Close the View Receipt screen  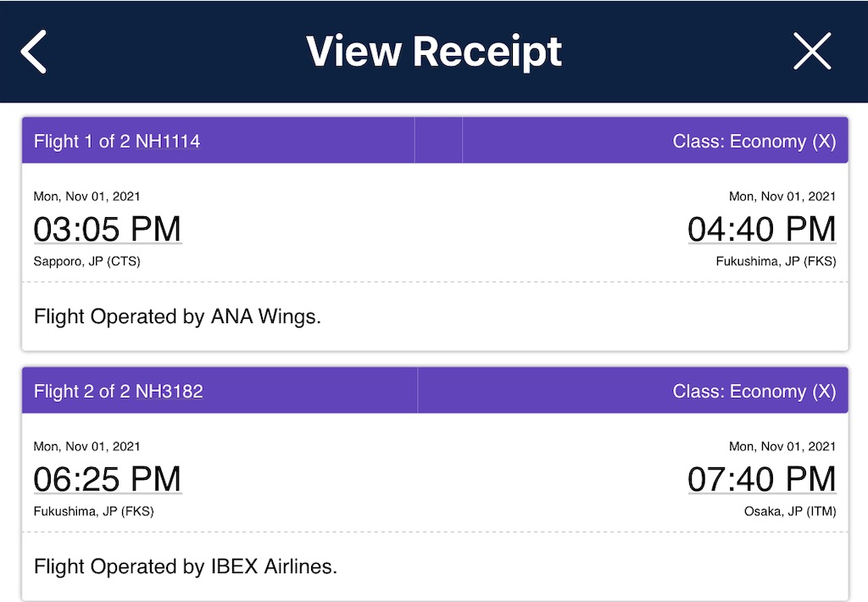[812, 52]
